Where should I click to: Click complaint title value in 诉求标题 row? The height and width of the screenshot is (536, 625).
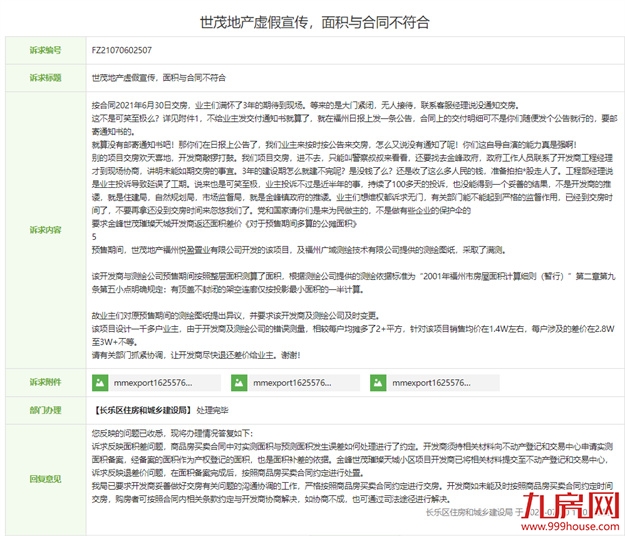click(159, 78)
